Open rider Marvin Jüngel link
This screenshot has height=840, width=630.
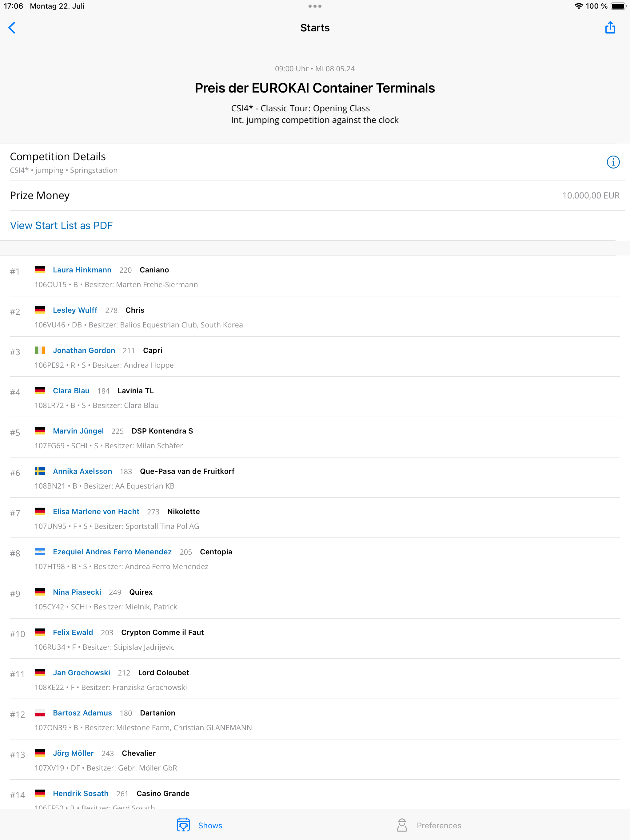pyautogui.click(x=78, y=431)
